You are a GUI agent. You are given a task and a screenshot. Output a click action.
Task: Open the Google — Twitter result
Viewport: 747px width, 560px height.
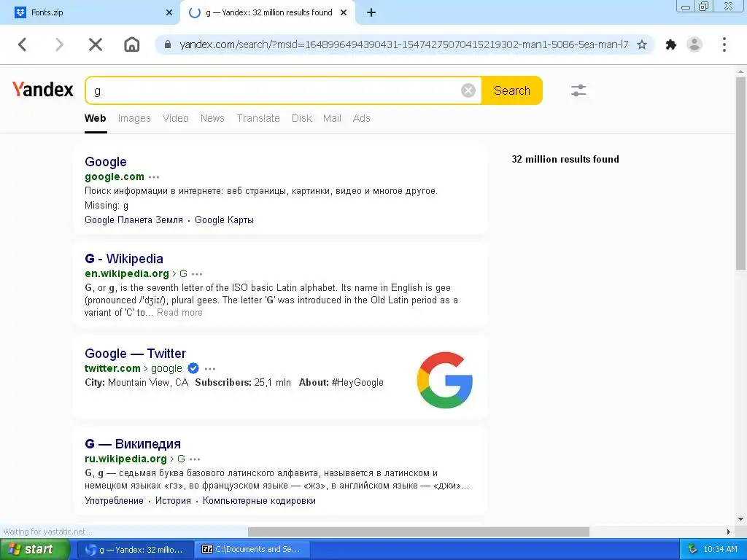[x=135, y=354]
